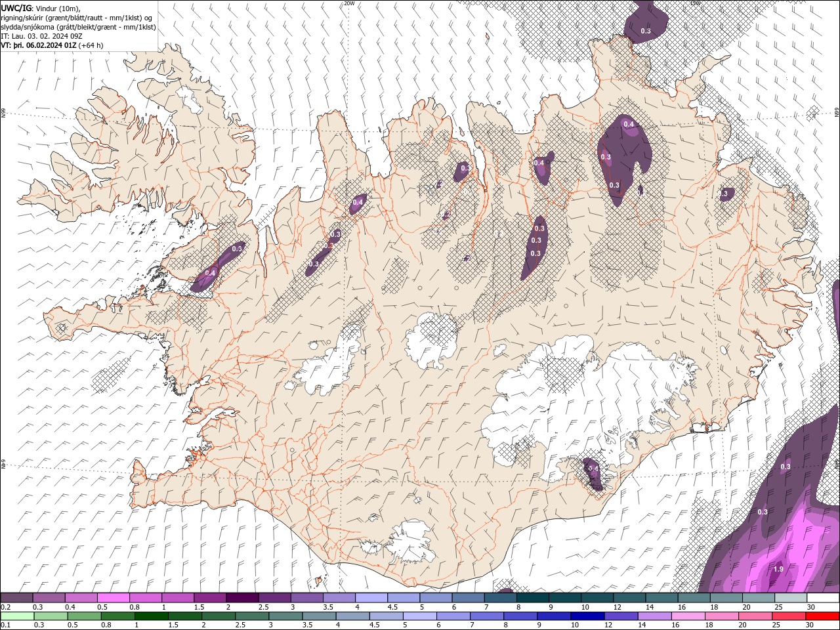Choose the lower-row green swatch labeled 2
The width and height of the screenshot is (840, 630).
click(x=219, y=616)
